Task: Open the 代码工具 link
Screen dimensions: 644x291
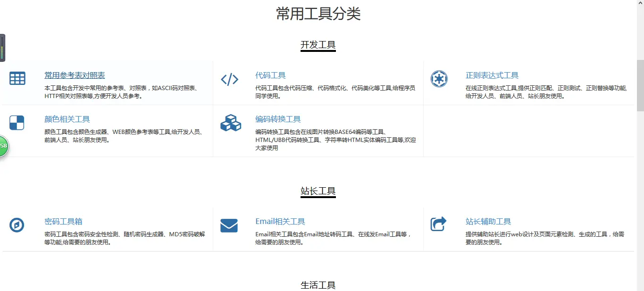Action: [270, 75]
